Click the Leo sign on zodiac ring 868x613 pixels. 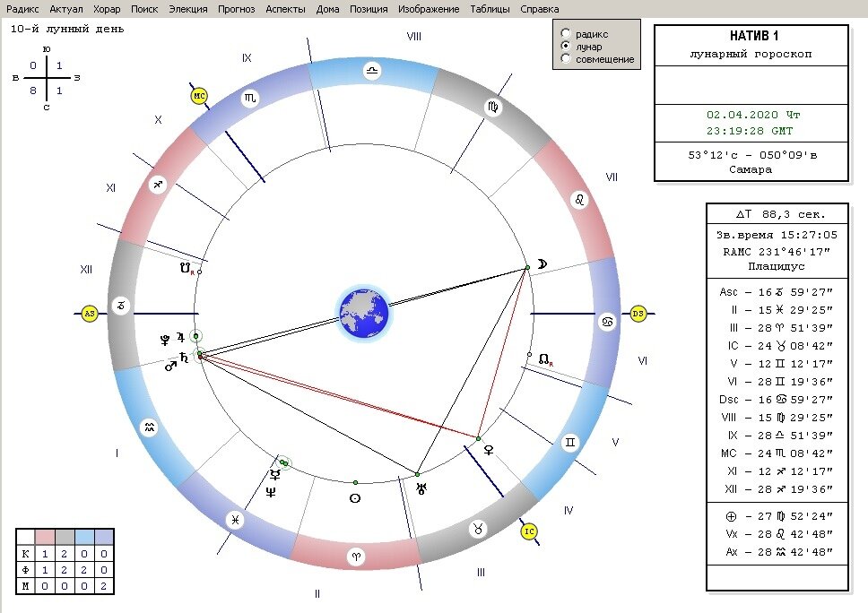pos(579,199)
